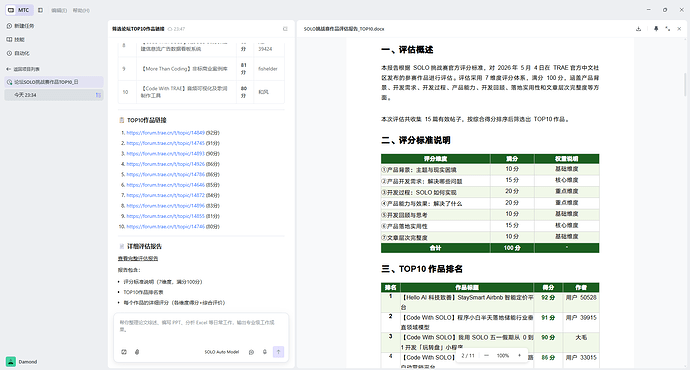The width and height of the screenshot is (690, 370).
Task: Click the TOP10作品链接 section heading
Action: coord(147,120)
